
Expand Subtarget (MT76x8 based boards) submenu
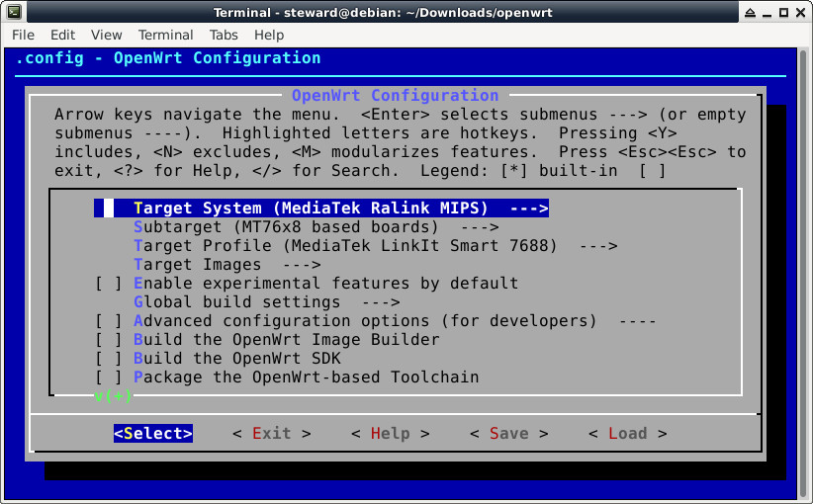click(316, 227)
